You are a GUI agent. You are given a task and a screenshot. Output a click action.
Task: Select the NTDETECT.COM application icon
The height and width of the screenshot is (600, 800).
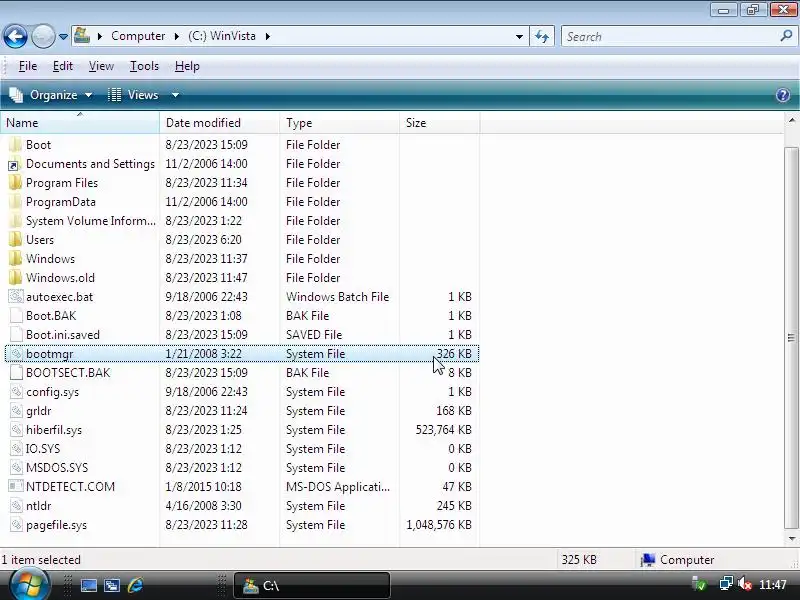16,486
